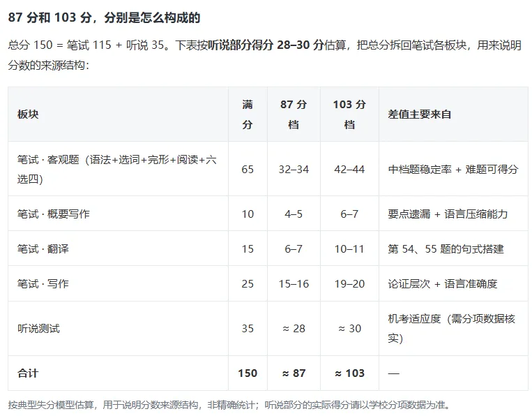This screenshot has width=532, height=416.
Task: Click the cell '≈ 28'
Action: 294,328
